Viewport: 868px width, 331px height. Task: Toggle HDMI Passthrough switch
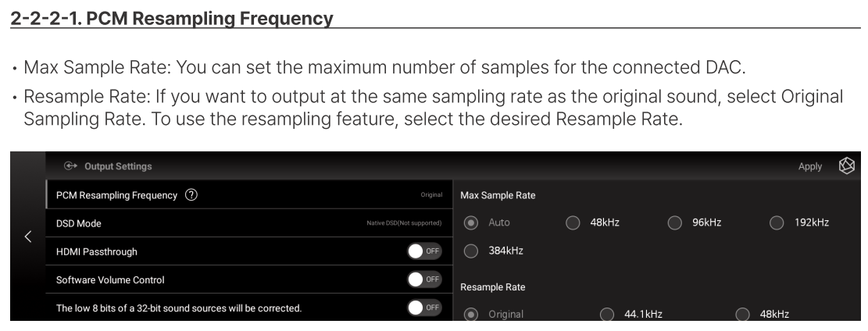[424, 251]
